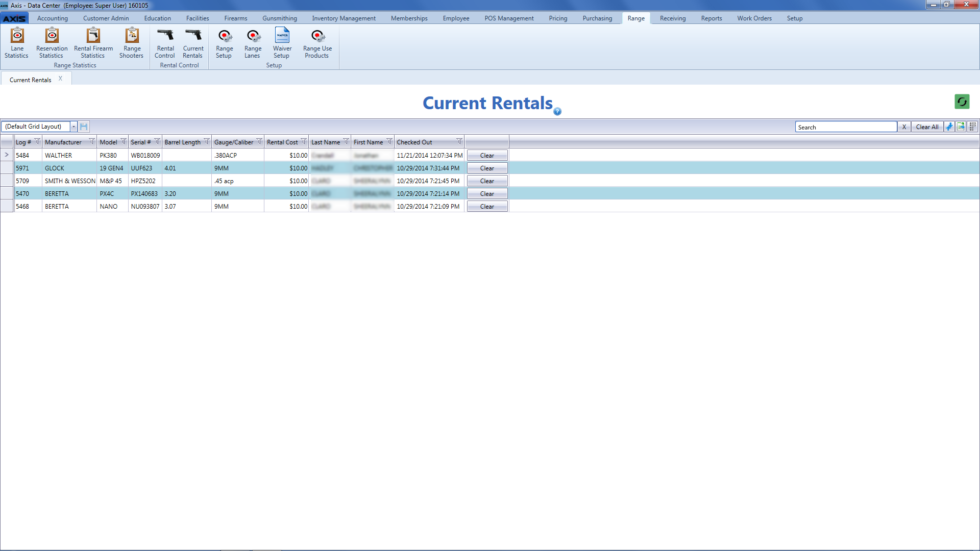Filter the Gauge/Caliber column
Image resolution: width=980 pixels, height=551 pixels.
[x=259, y=141]
